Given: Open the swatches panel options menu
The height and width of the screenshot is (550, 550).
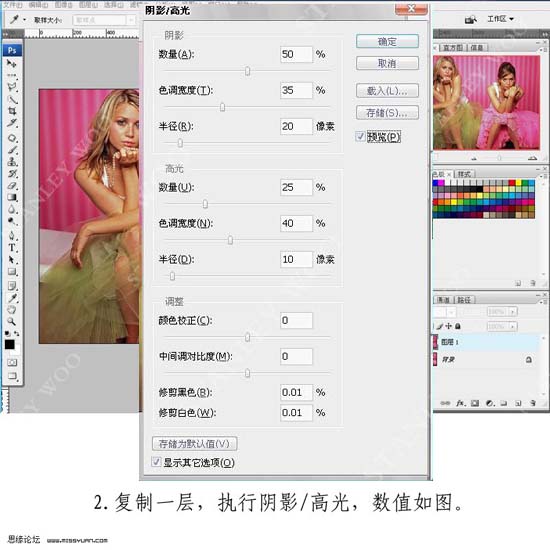Looking at the screenshot, I should click(543, 175).
